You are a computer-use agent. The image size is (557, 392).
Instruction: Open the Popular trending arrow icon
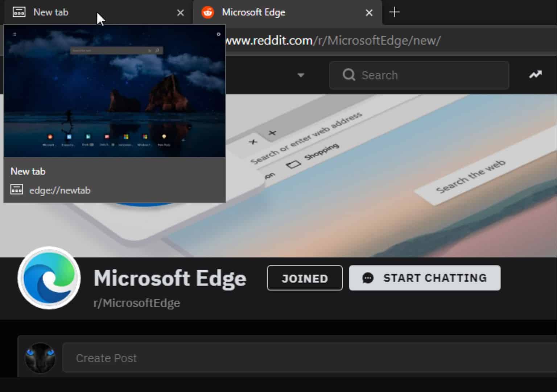point(535,75)
